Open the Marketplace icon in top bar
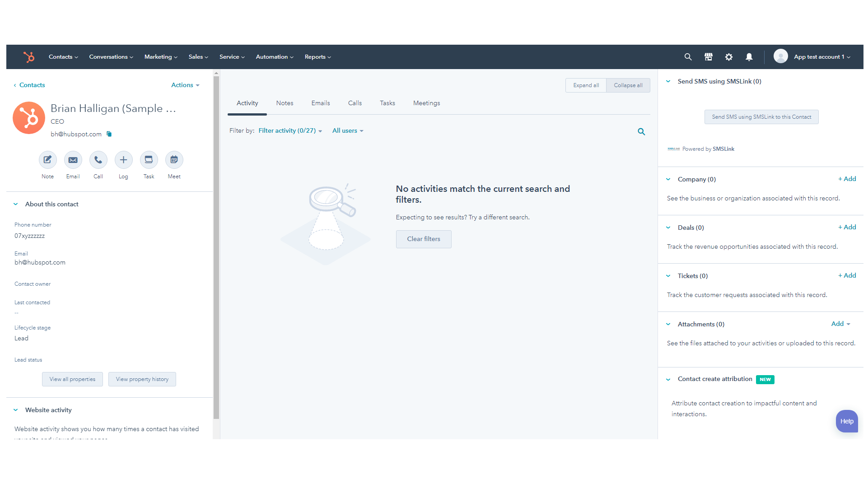Image resolution: width=868 pixels, height=488 pixels. coord(708,57)
